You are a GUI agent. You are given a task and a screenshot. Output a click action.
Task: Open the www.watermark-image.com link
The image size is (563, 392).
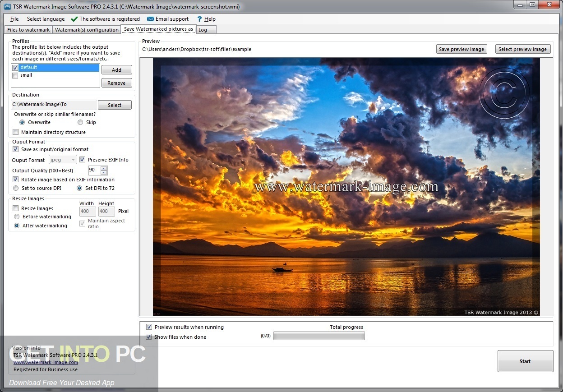click(x=46, y=362)
